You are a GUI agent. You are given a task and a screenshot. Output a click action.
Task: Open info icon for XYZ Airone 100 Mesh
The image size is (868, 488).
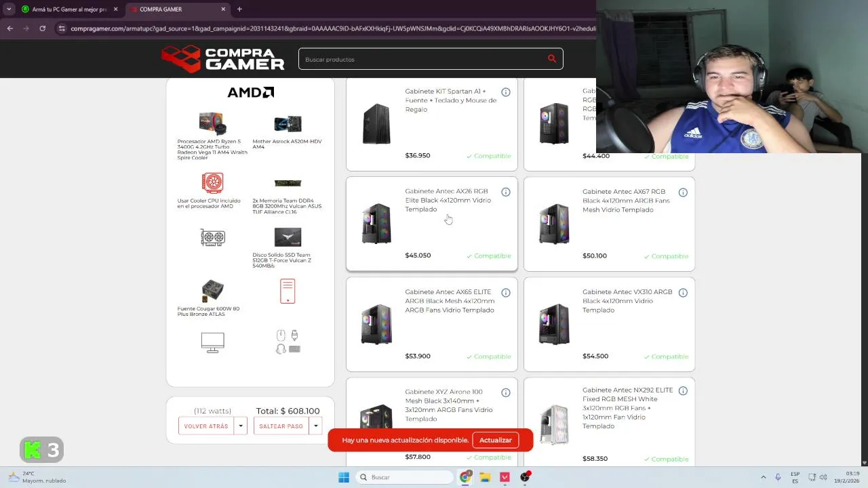pos(506,392)
